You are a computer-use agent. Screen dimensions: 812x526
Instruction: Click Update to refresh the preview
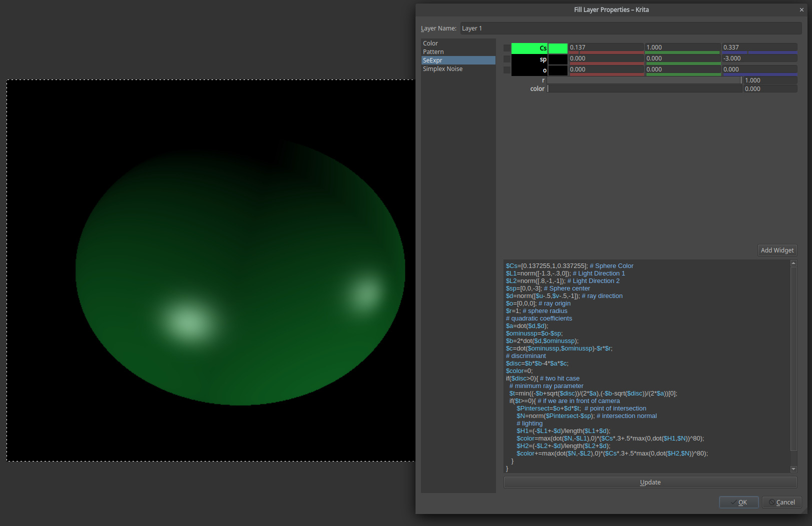pos(650,482)
